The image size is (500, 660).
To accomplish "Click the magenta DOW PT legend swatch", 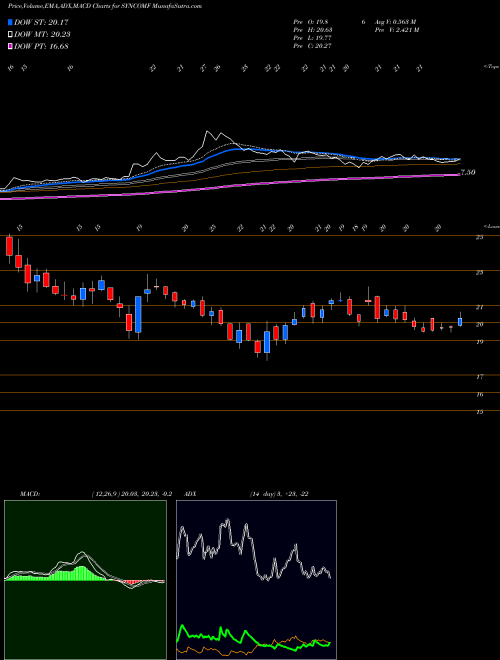I will (10, 46).
